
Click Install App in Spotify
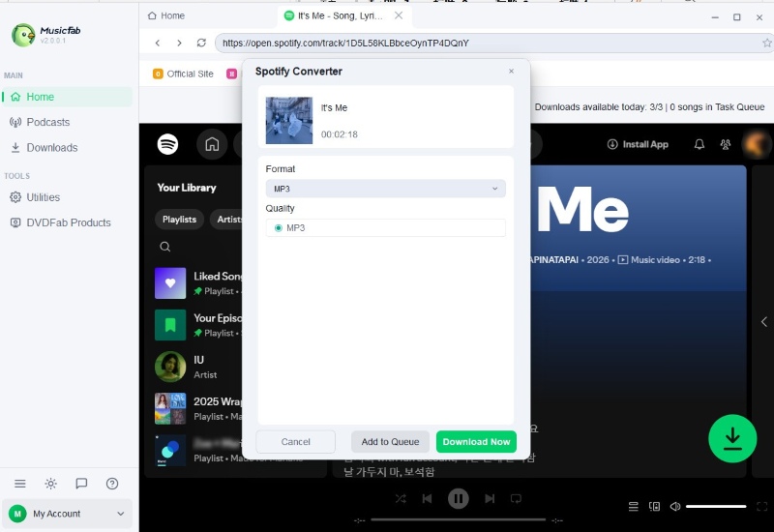pyautogui.click(x=638, y=144)
